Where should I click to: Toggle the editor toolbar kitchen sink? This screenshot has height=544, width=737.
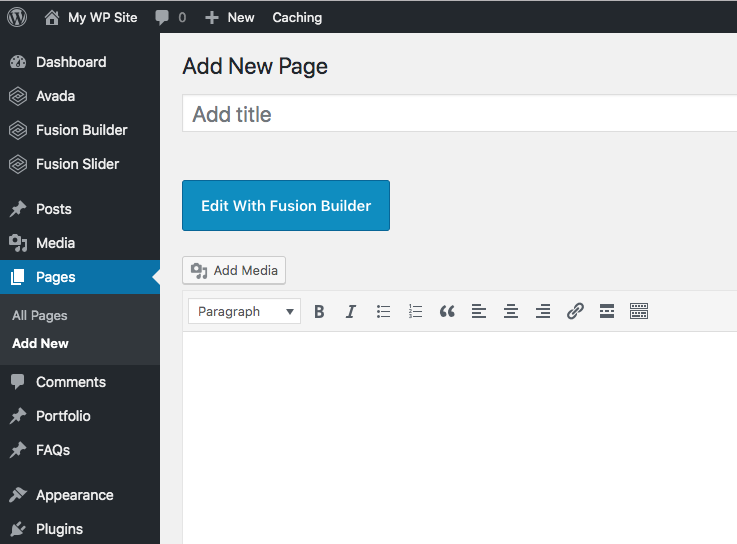[x=639, y=312]
